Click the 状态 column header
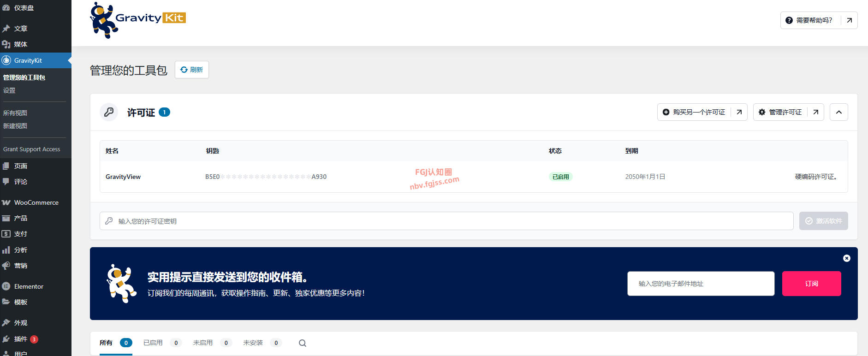This screenshot has width=868, height=356. [x=555, y=151]
